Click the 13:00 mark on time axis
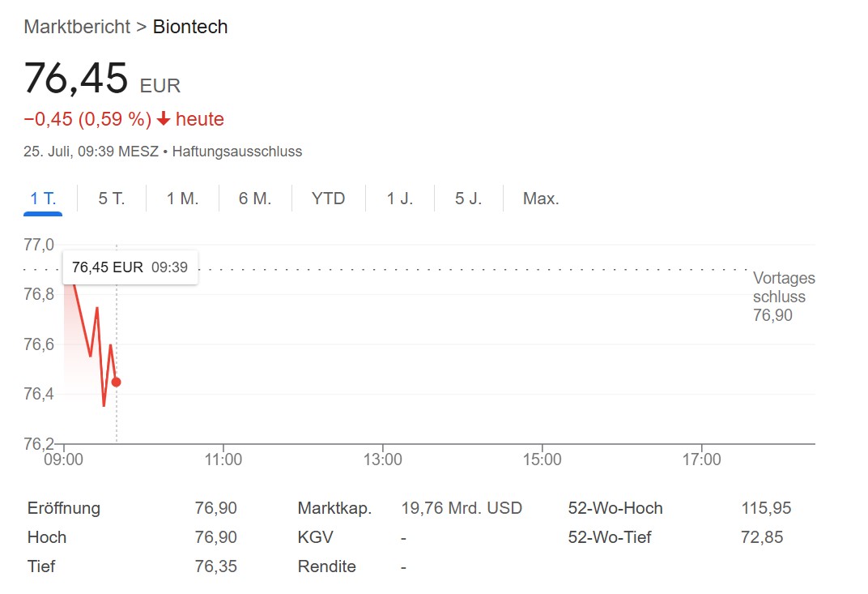868x594 pixels. [x=382, y=459]
